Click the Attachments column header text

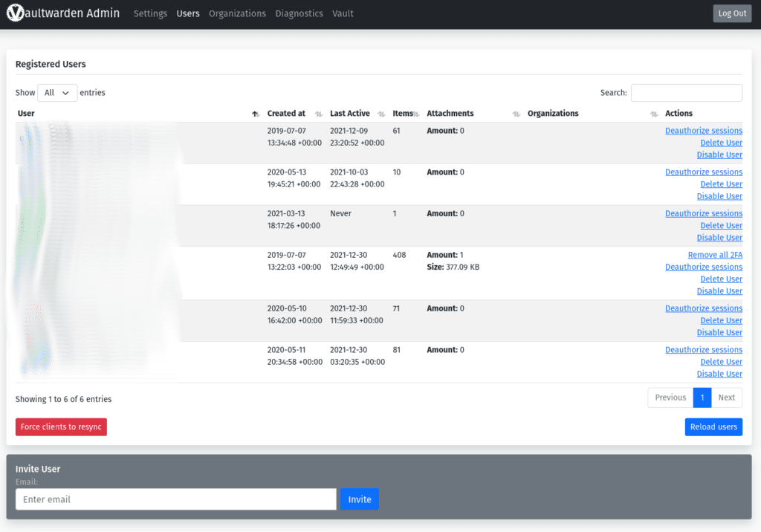[x=450, y=114]
